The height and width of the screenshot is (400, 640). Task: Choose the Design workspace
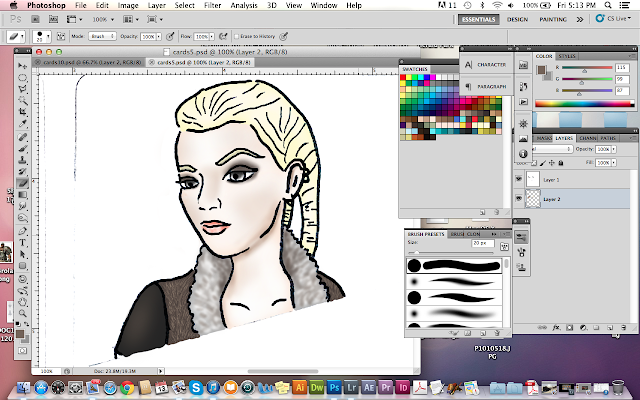pos(517,19)
